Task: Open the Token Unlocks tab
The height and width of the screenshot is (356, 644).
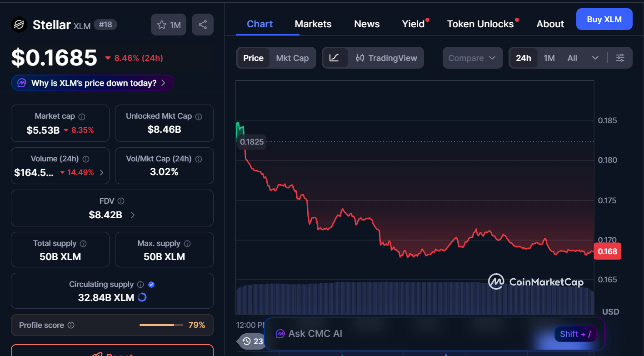Action: pos(481,24)
